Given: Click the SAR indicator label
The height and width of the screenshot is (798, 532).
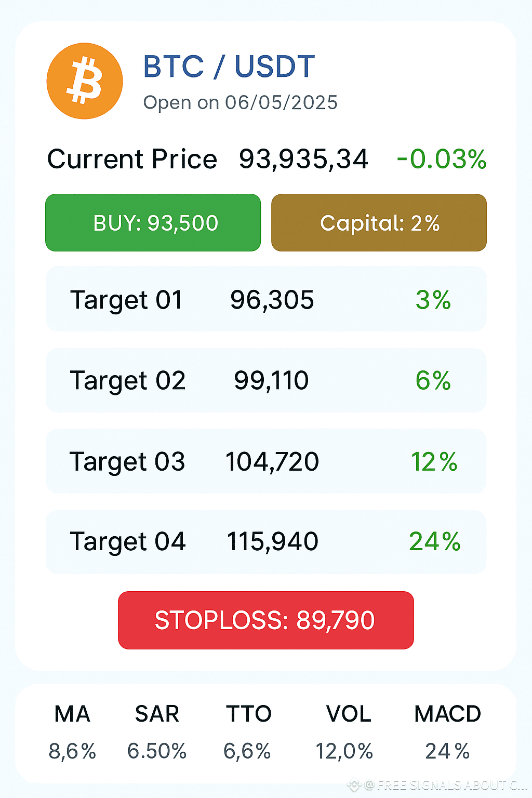Looking at the screenshot, I should click(x=157, y=714).
